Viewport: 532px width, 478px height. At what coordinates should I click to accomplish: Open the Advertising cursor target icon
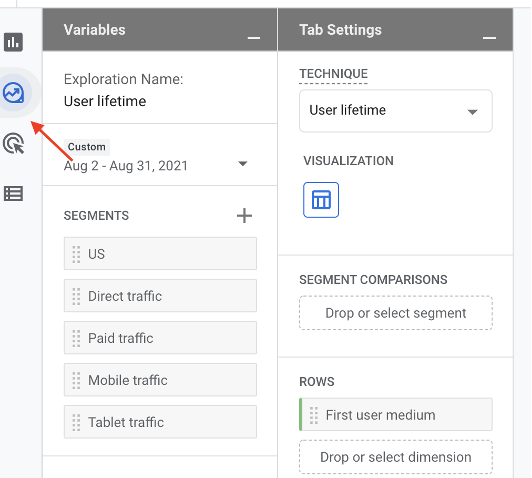[x=14, y=143]
